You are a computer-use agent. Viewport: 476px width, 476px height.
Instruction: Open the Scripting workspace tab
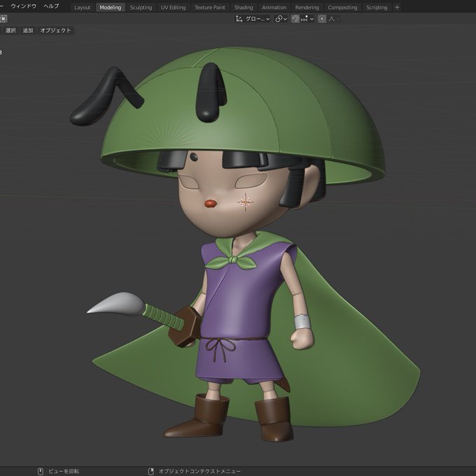[377, 7]
